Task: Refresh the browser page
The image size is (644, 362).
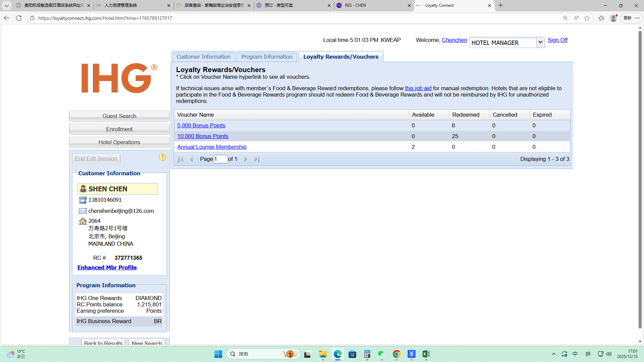Action: coord(19,18)
